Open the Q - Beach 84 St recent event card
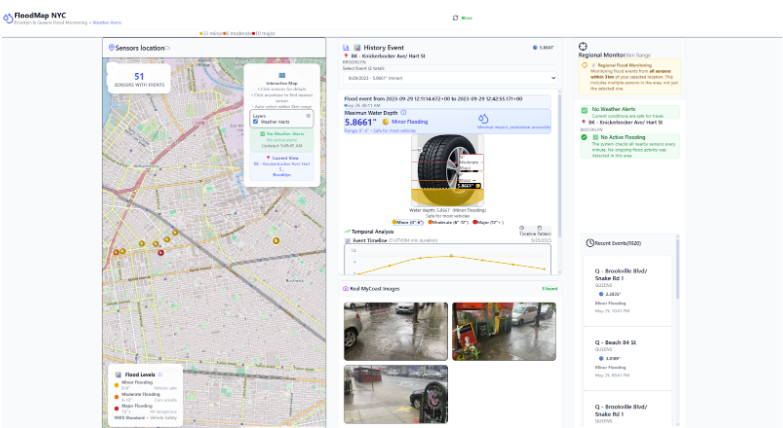The image size is (783, 428). pos(628,358)
